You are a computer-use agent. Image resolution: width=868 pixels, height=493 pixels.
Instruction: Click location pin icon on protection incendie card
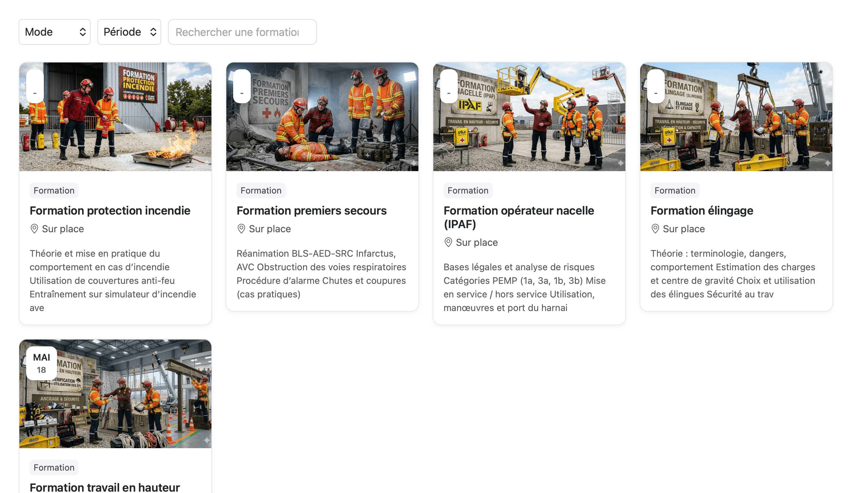click(x=34, y=229)
